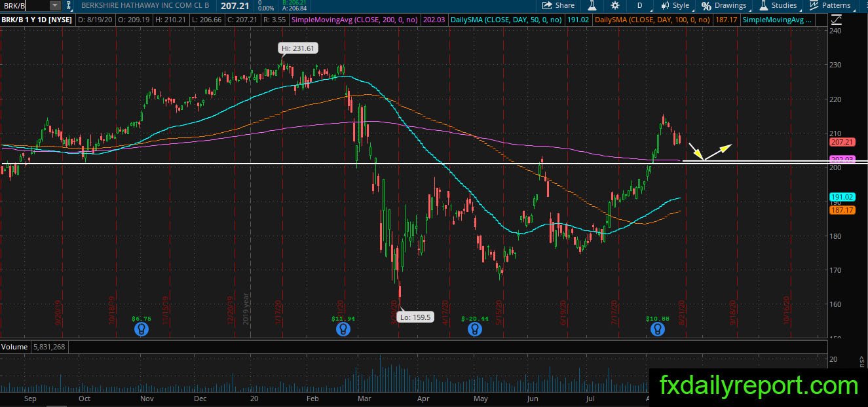
Task: Open chart settings gear icon
Action: click(x=614, y=5)
